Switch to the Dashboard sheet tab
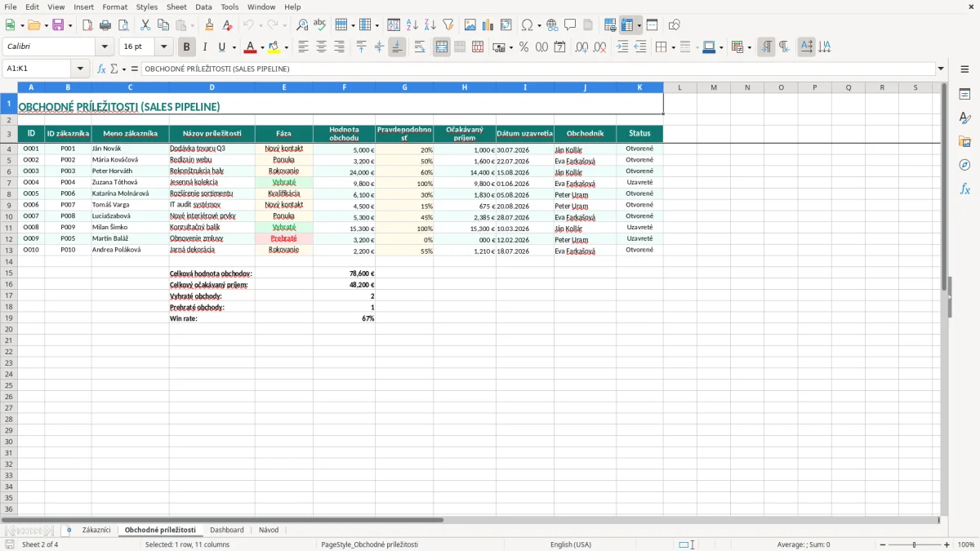This screenshot has height=551, width=980. [x=226, y=530]
